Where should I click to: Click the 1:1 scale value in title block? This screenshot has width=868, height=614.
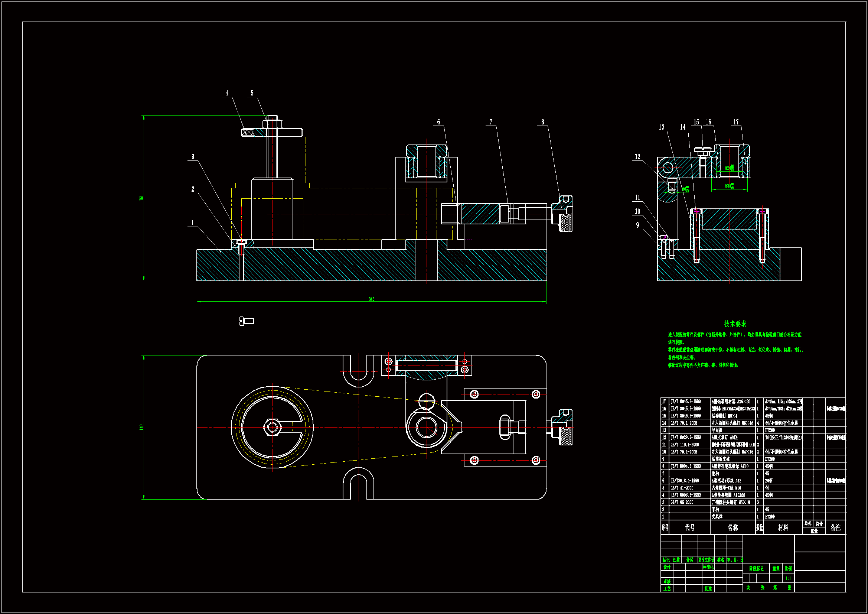pos(788,578)
